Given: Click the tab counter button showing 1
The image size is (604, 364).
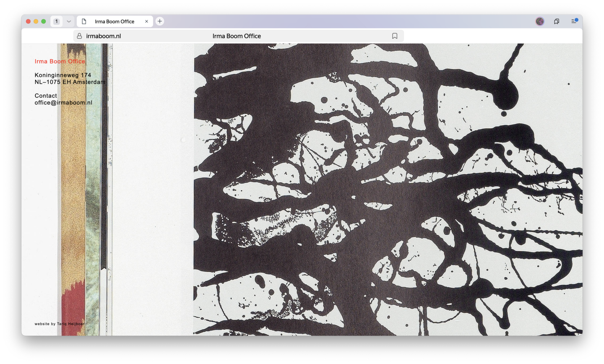Looking at the screenshot, I should [x=57, y=21].
